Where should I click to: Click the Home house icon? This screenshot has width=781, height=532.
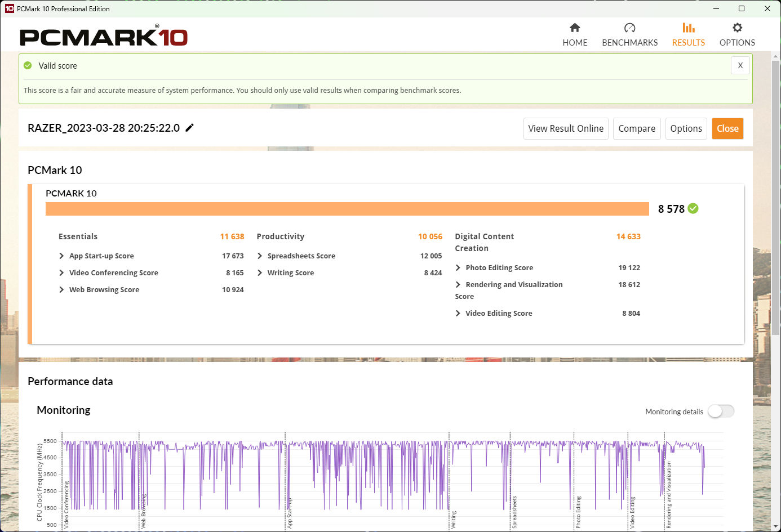[575, 28]
